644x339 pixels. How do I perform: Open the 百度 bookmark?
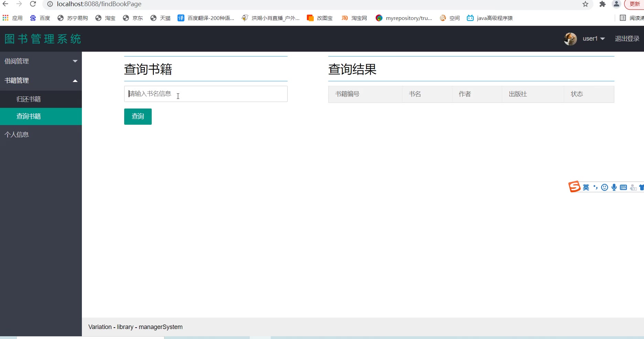click(x=40, y=18)
